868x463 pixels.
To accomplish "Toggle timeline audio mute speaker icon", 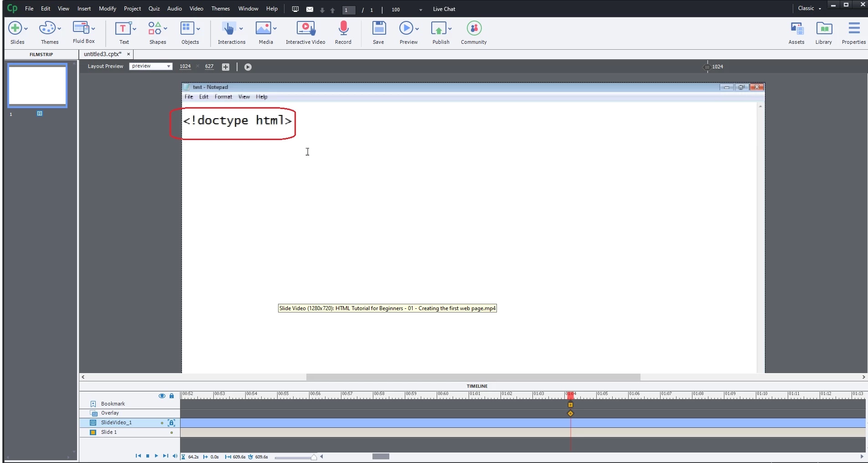I will (175, 456).
